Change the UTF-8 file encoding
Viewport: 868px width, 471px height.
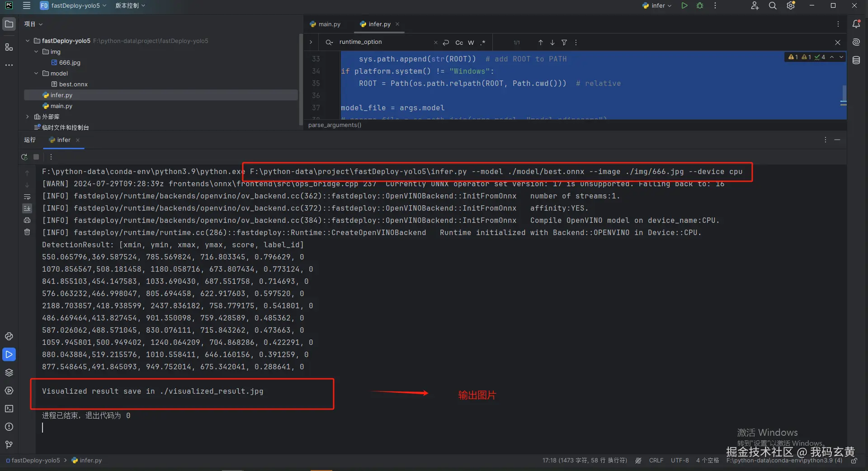679,461
